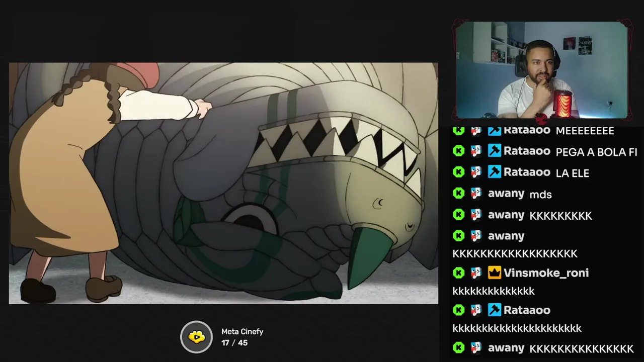
Task: Click the anime video frame being watched
Action: 223,183
